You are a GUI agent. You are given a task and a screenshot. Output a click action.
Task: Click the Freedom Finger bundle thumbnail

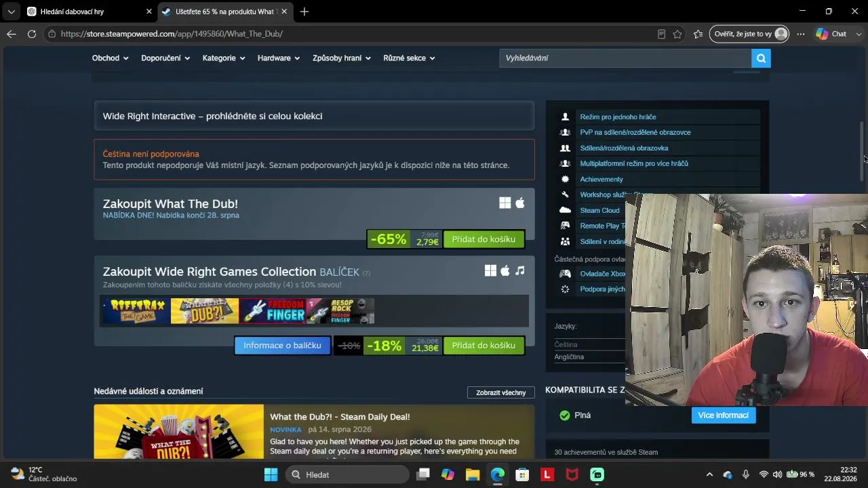[x=273, y=311]
